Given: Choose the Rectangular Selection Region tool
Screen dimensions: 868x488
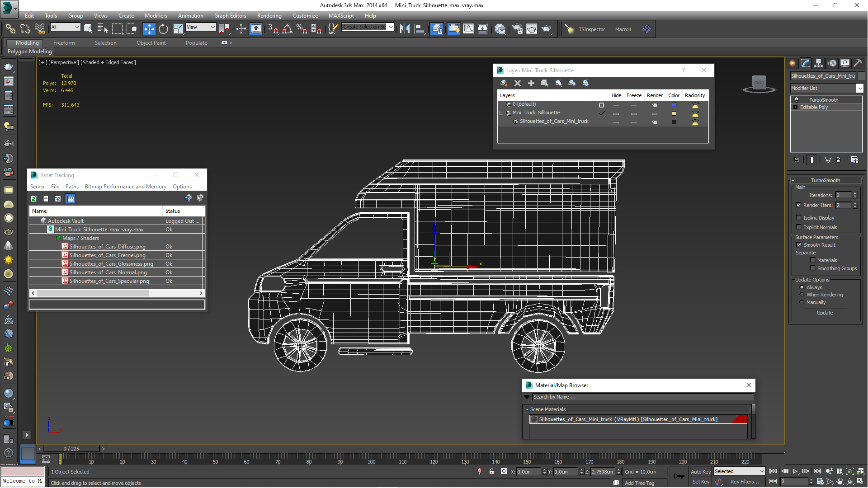Looking at the screenshot, I should pos(117,29).
